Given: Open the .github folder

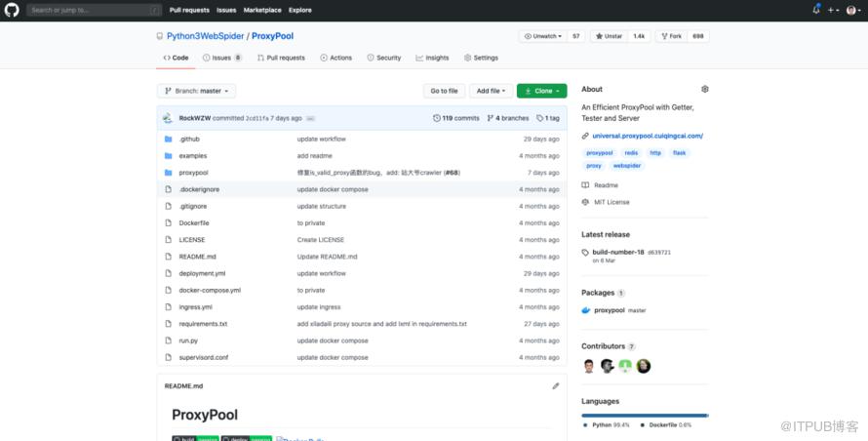Looking at the screenshot, I should click(x=189, y=140).
